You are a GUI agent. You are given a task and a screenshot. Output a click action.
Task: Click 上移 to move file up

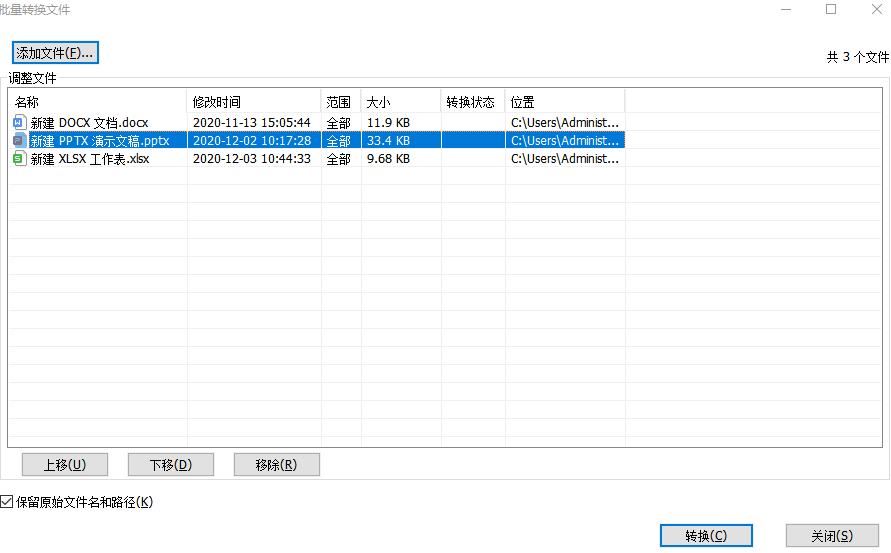point(64,464)
